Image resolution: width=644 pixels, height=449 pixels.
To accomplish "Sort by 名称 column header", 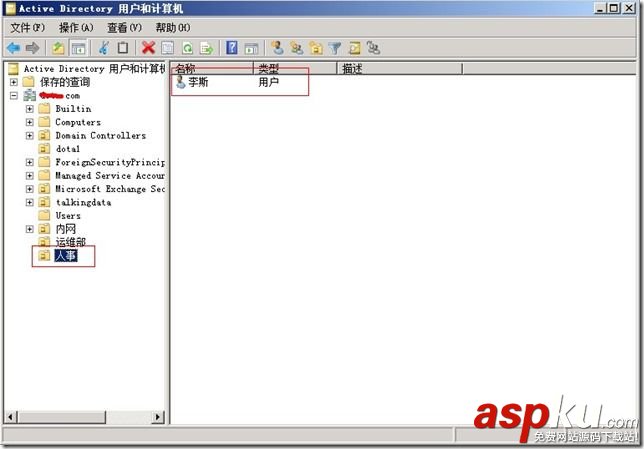I will click(212, 69).
